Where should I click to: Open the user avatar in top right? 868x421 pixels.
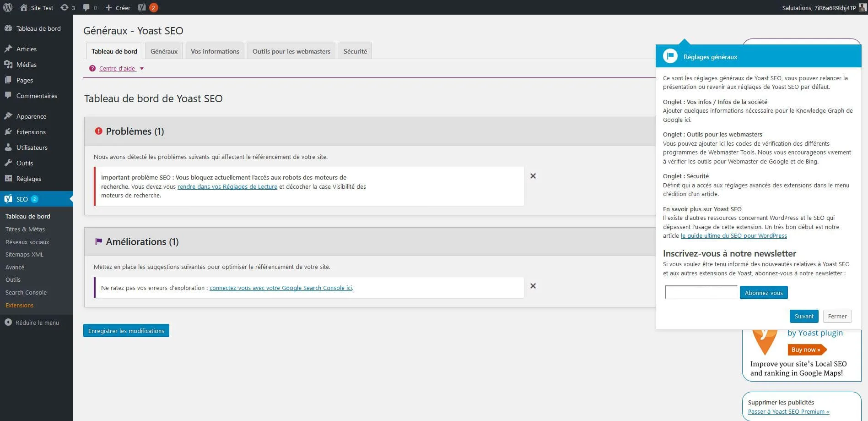[863, 7]
